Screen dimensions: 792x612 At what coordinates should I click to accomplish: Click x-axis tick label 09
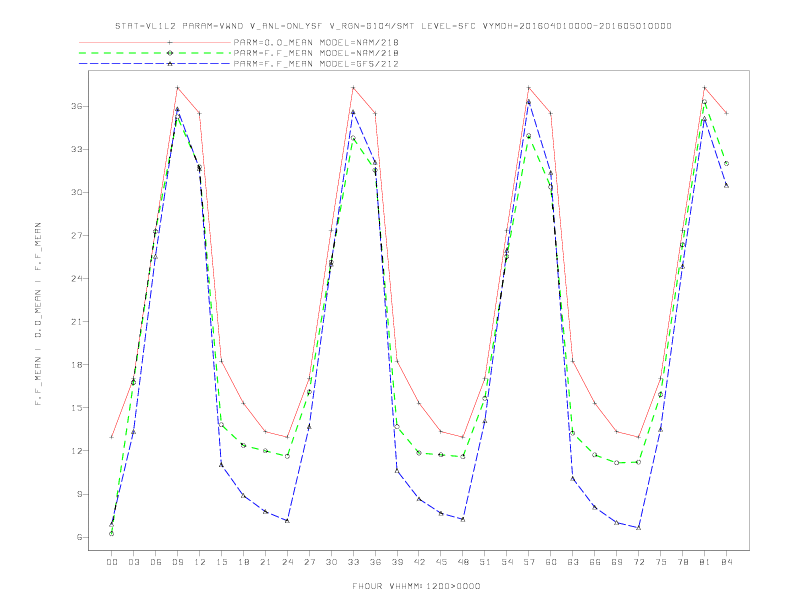click(x=177, y=562)
